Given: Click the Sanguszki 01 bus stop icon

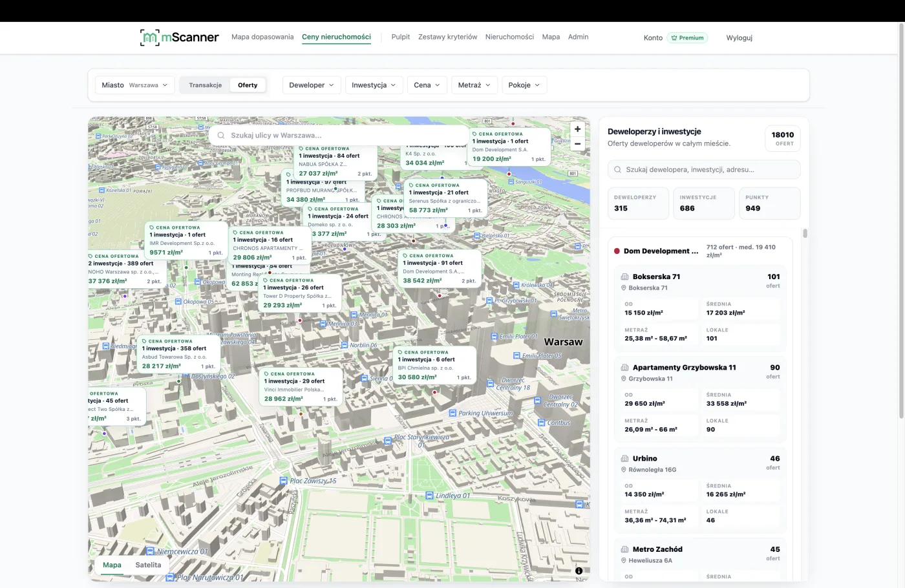Looking at the screenshot, I should pos(511,182).
